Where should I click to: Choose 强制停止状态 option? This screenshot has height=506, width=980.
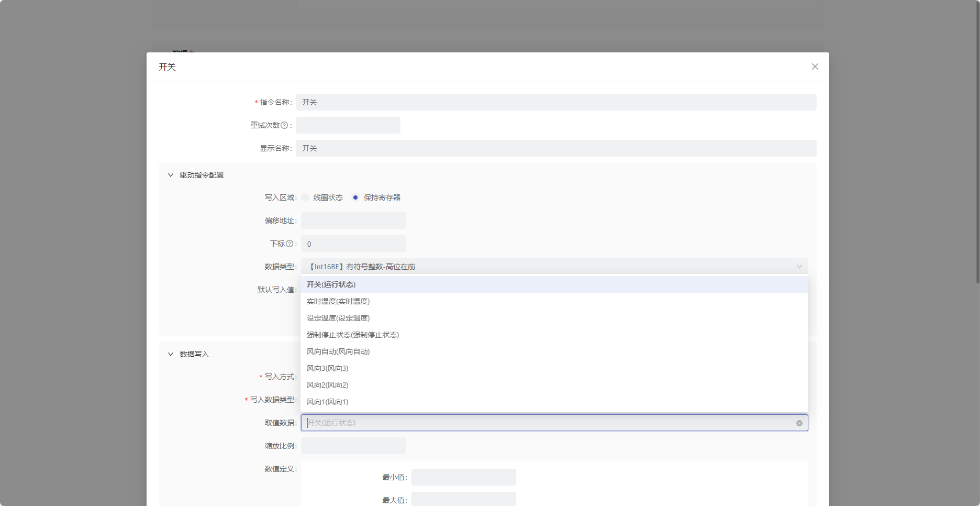pyautogui.click(x=554, y=335)
